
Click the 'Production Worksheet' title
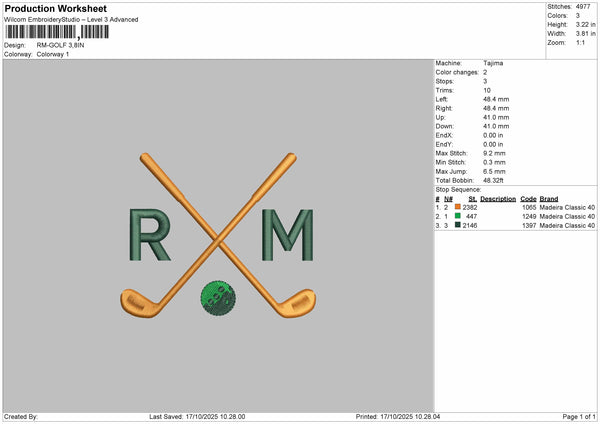pos(55,8)
